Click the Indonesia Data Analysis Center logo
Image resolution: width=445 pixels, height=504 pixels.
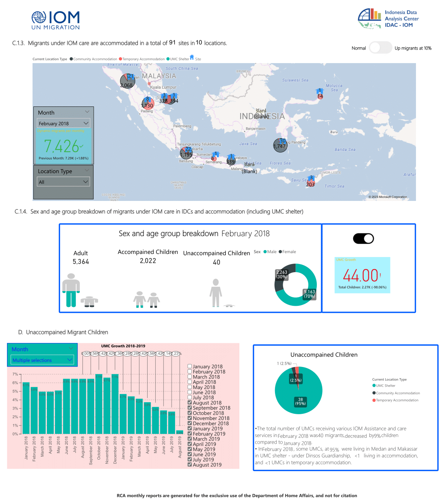[388, 19]
